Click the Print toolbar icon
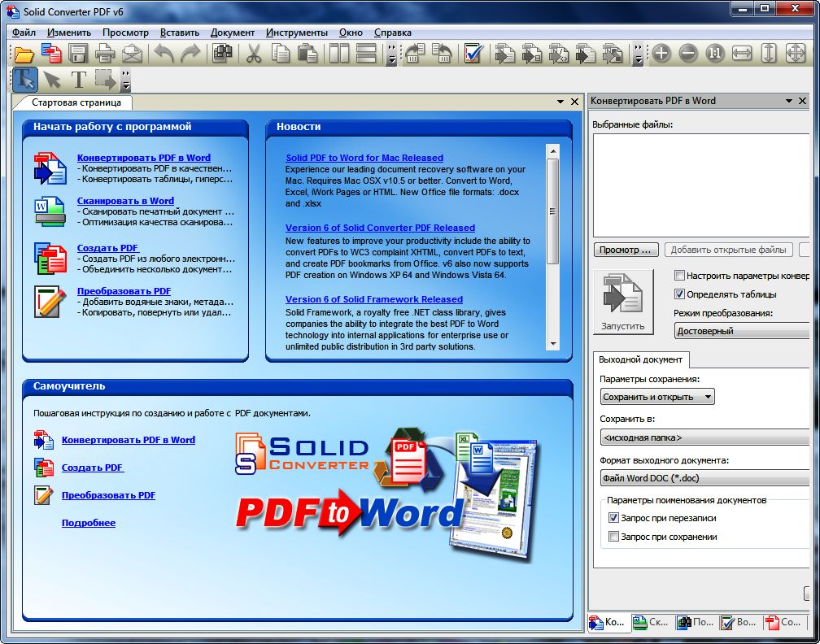Screen dimensions: 820x644 coord(105,54)
